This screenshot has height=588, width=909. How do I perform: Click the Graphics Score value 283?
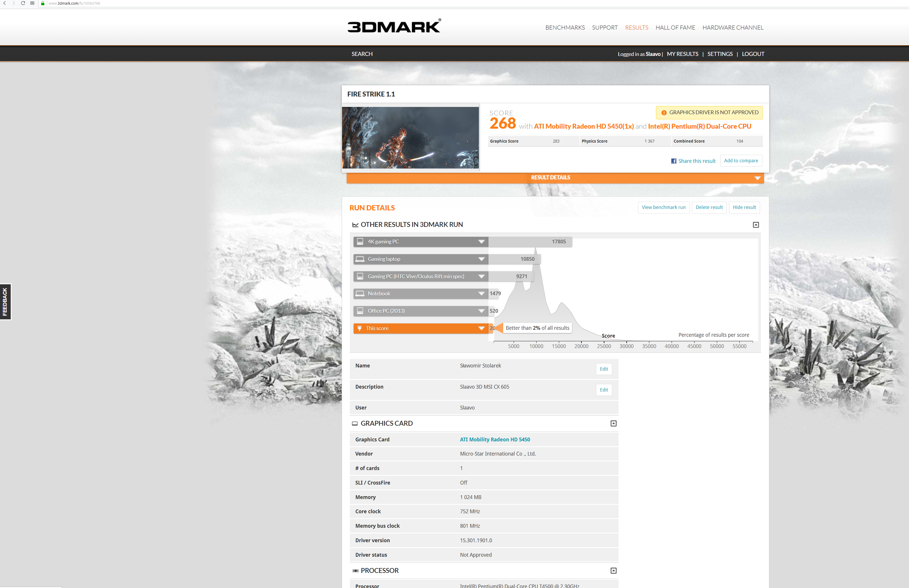pyautogui.click(x=556, y=141)
